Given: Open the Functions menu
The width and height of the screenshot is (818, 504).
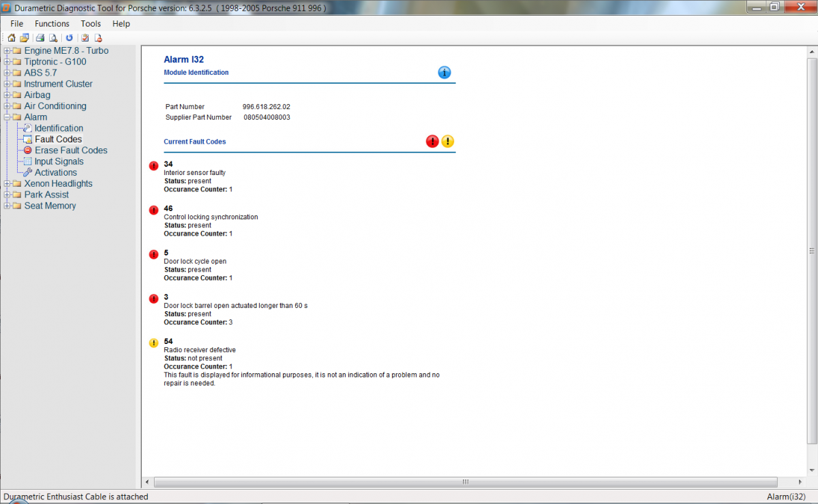Looking at the screenshot, I should coord(52,24).
